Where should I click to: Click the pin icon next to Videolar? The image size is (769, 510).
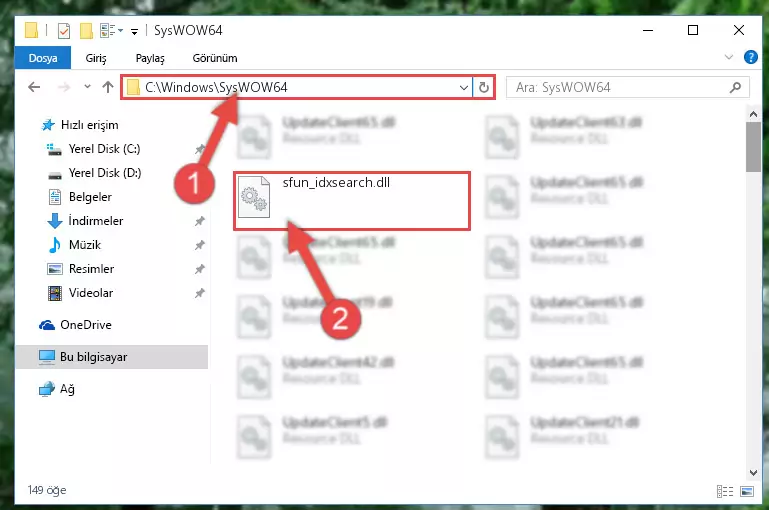pos(199,293)
